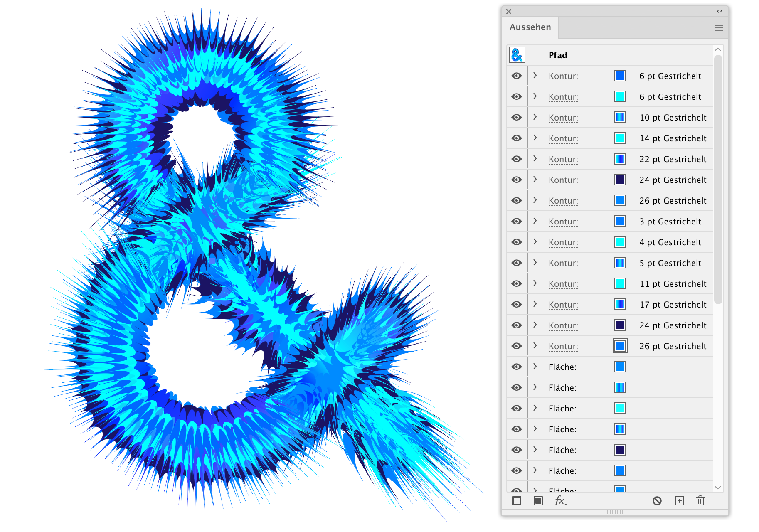Viewport: 759px width, 532px height.
Task: Select the '17 pt Gestrichelt' text
Action: coord(673,305)
